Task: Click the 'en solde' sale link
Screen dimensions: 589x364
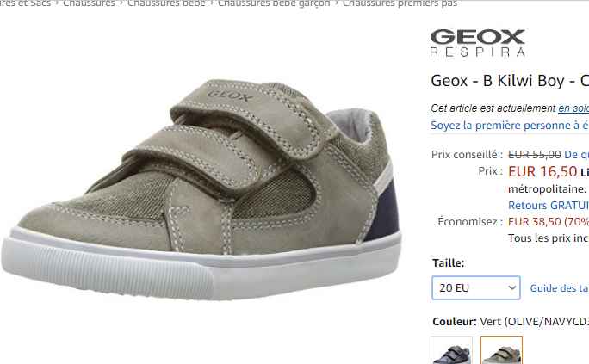Action: click(x=573, y=108)
